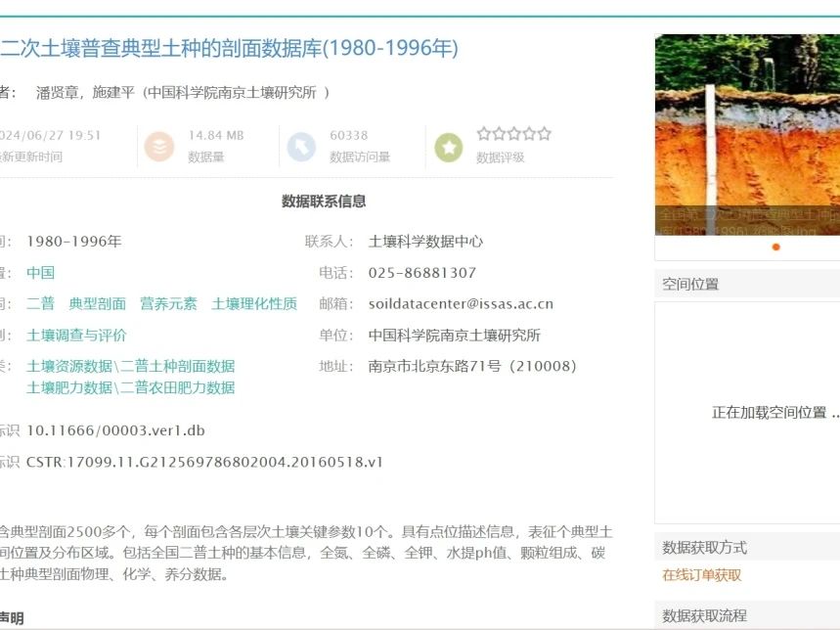Click the 14.84 MB data size value

(x=216, y=136)
